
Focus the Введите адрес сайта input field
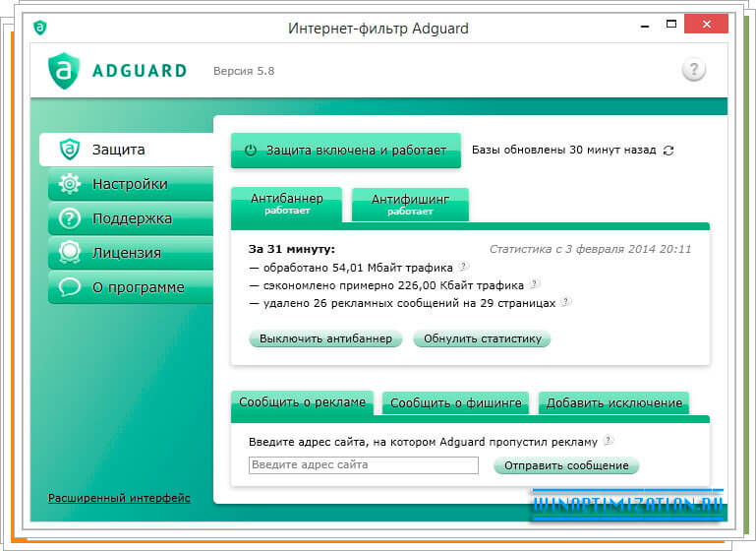(x=364, y=465)
